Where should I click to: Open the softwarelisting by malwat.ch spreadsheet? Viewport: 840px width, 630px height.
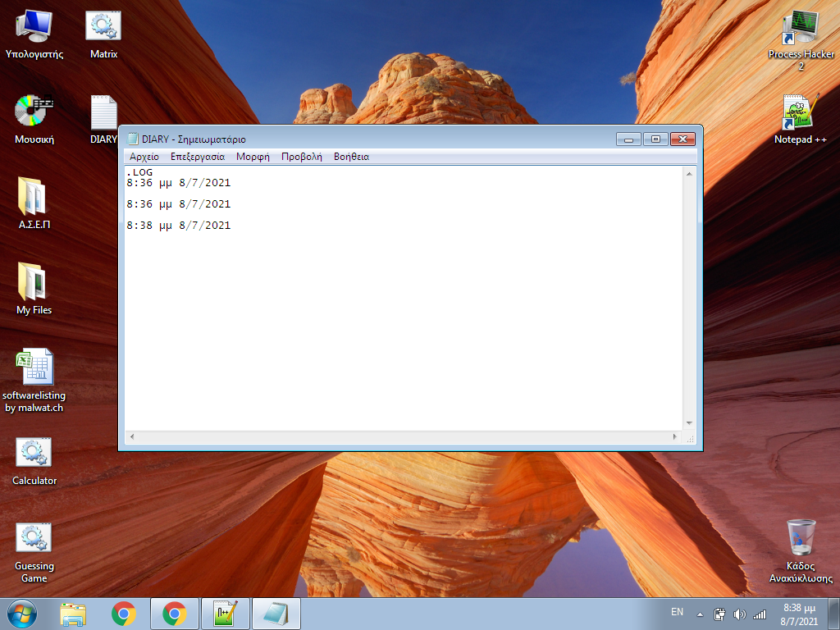34,365
